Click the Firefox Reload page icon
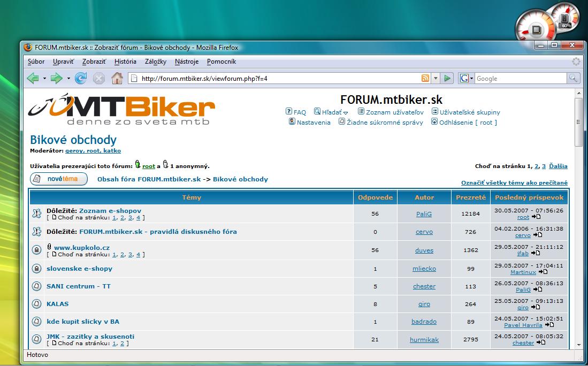 click(81, 79)
